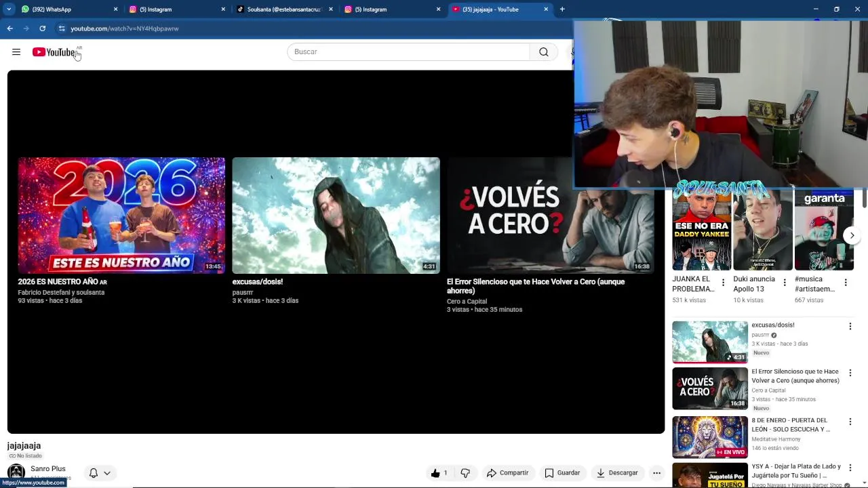Click the URL address bar text
Viewport: 868px width, 488px height.
[x=125, y=28]
